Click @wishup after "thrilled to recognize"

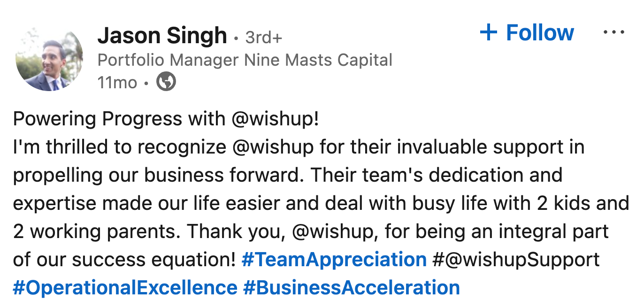273,147
